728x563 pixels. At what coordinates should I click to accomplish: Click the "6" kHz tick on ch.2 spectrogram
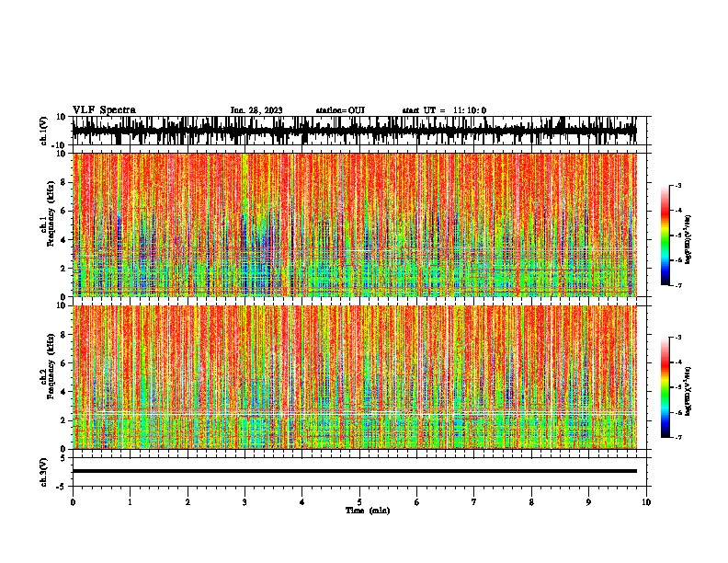coord(64,363)
